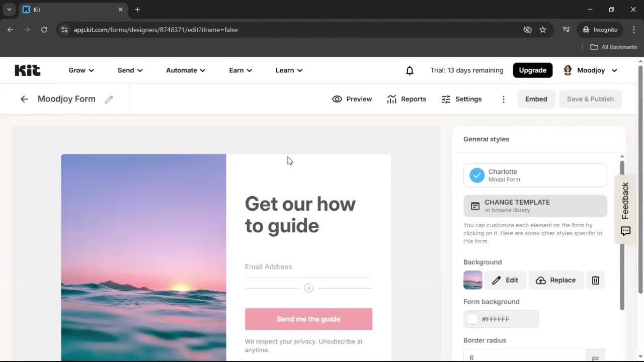
Task: Select the Charlotte Modal Form template
Action: [x=535, y=175]
